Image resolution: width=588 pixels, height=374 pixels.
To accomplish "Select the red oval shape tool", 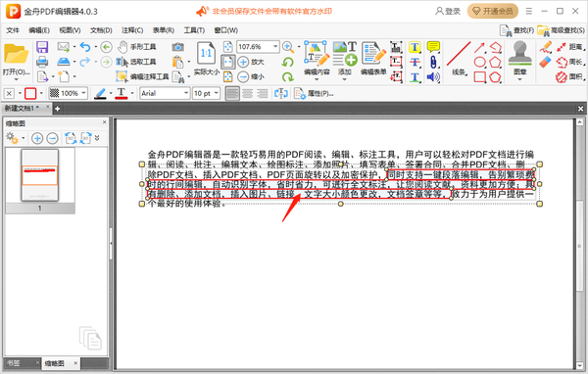I will tap(479, 62).
